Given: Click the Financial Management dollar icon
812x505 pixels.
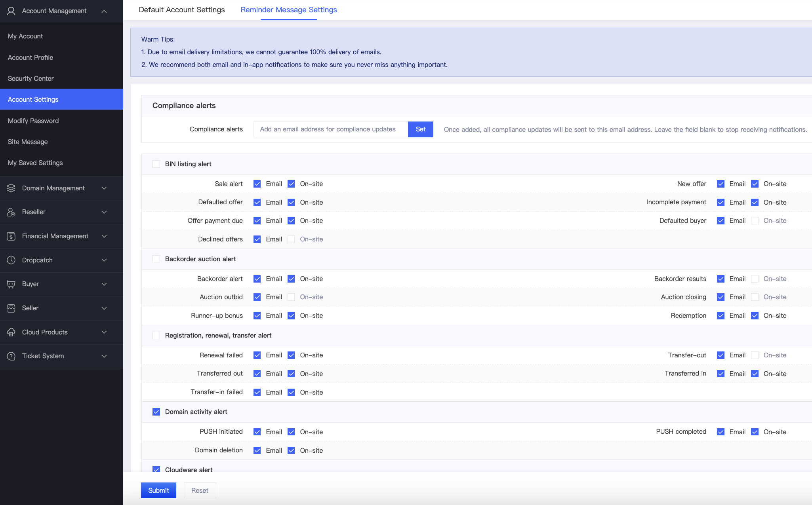Looking at the screenshot, I should click(x=11, y=236).
